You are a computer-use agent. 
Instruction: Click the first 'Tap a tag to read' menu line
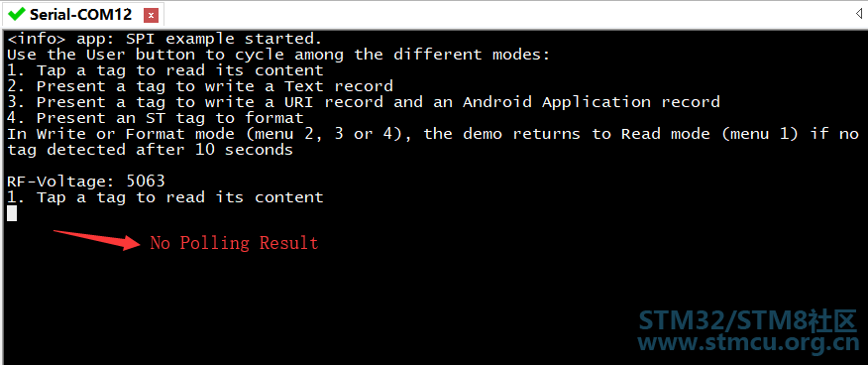(x=164, y=70)
